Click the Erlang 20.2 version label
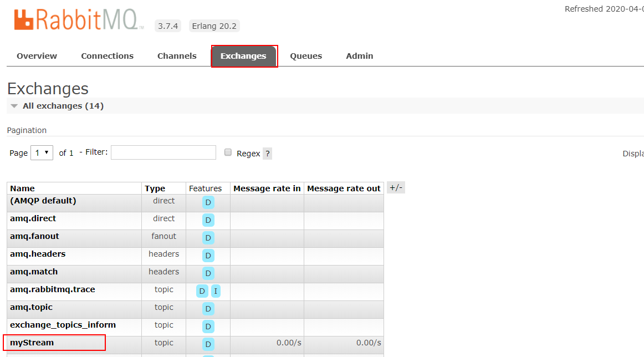Viewport: 644px width, 357px height. coord(214,26)
